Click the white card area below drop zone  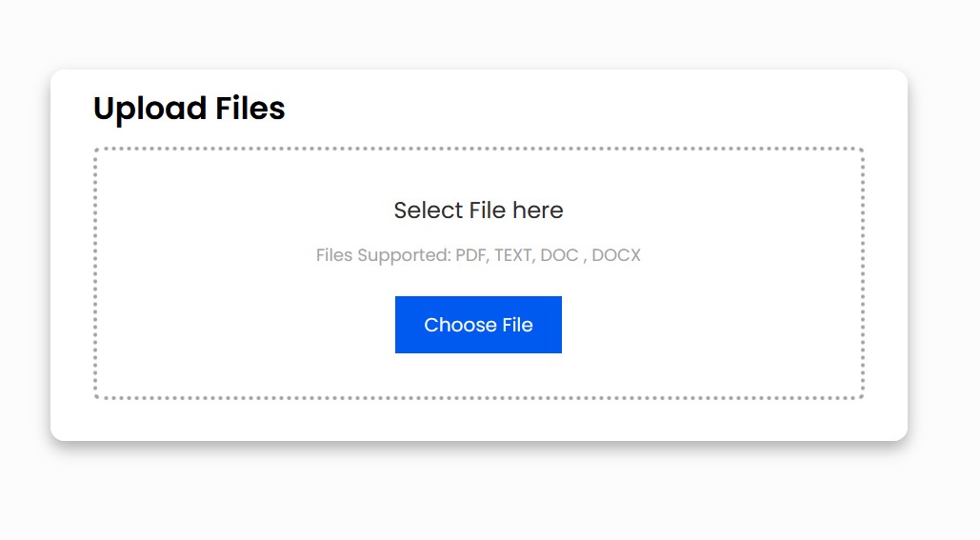pos(478,420)
